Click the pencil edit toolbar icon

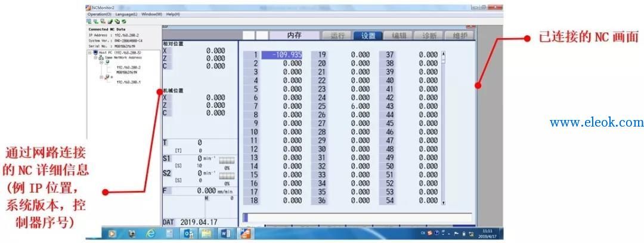[110, 21]
